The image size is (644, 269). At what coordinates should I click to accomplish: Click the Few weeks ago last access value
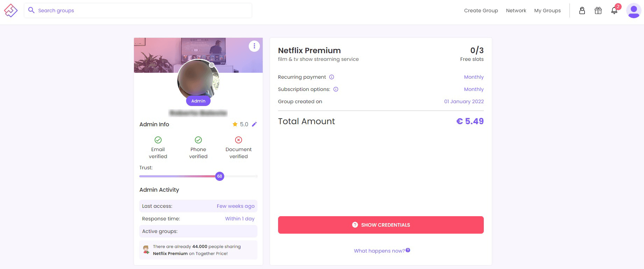tap(235, 206)
